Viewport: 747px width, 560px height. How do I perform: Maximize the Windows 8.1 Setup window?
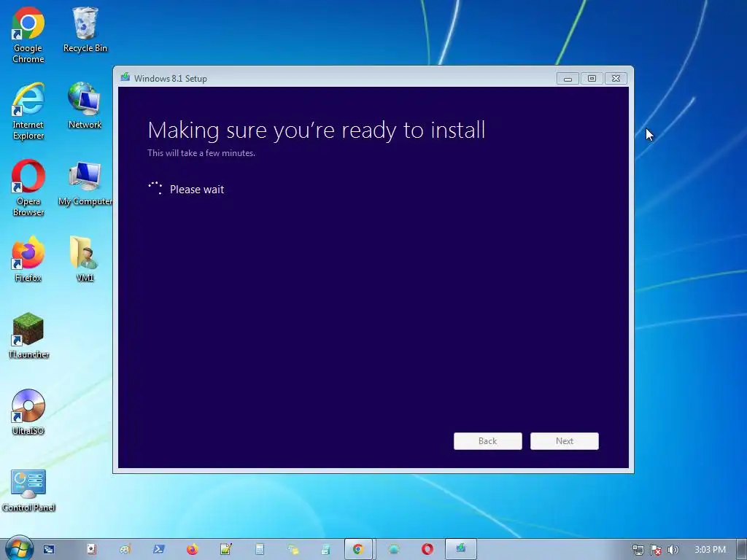[592, 79]
